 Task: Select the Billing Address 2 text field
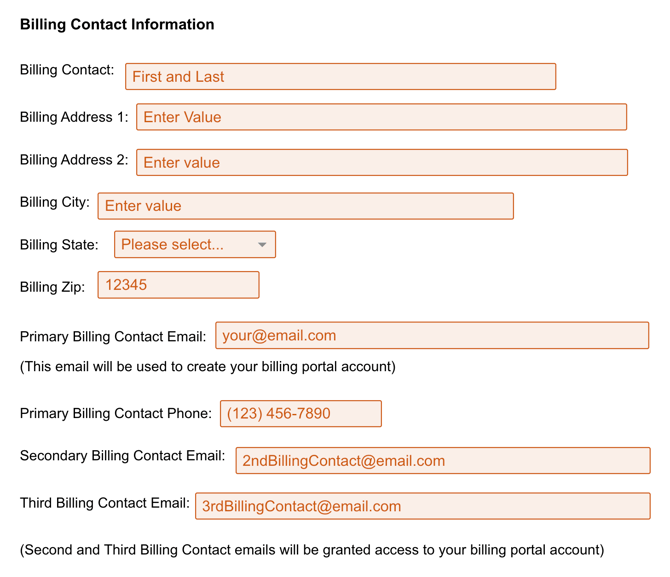381,162
